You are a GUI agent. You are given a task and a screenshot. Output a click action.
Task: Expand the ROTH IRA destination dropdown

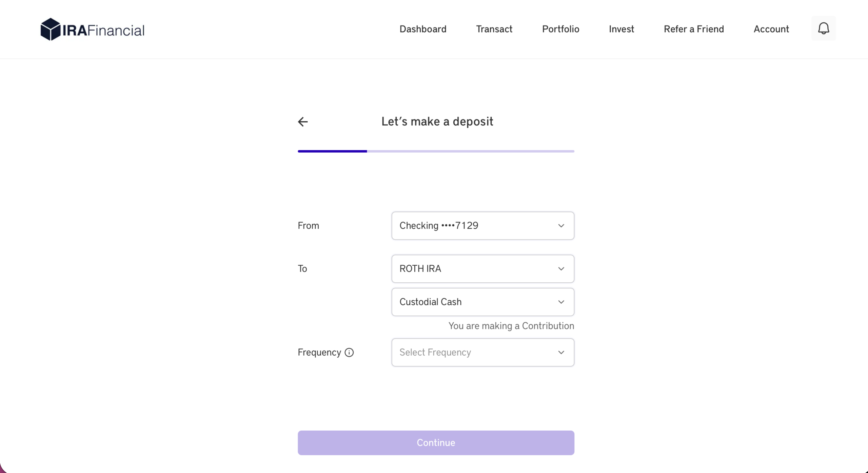point(483,269)
